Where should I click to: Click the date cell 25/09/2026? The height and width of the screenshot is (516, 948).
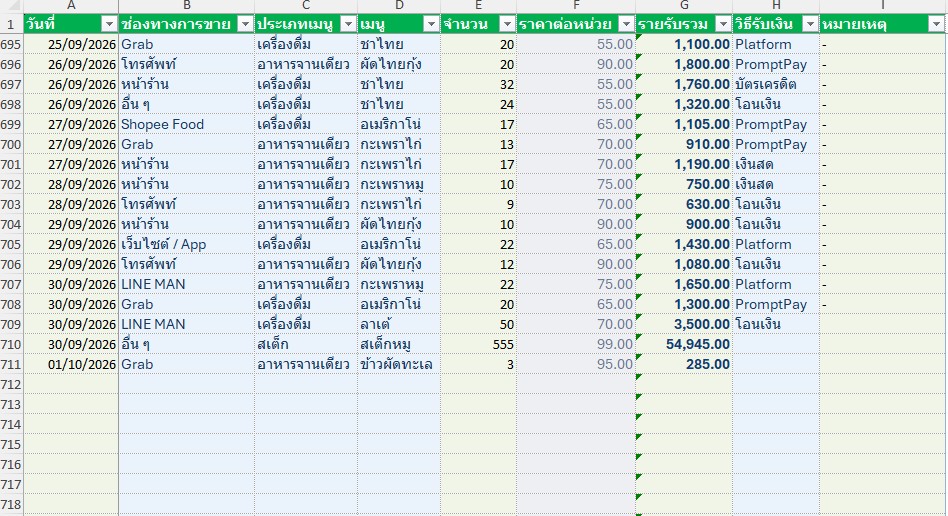[x=71, y=44]
